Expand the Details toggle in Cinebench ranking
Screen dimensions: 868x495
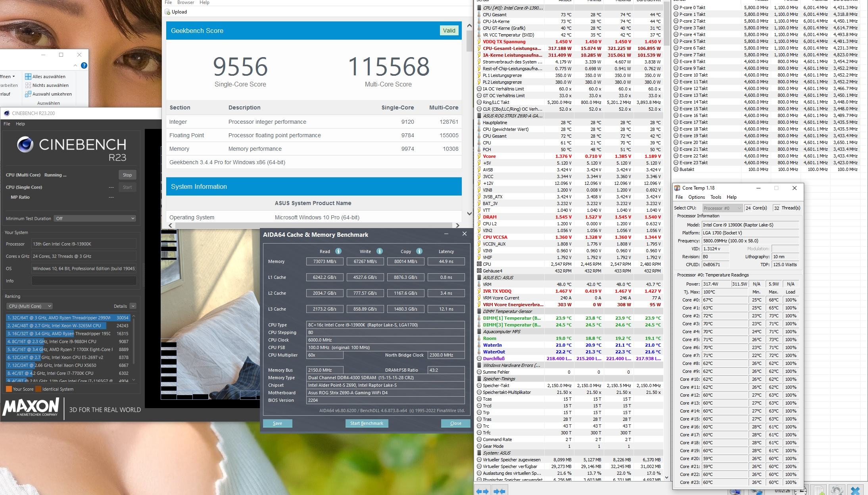[133, 306]
